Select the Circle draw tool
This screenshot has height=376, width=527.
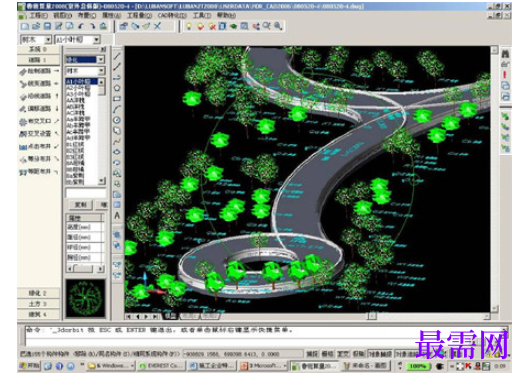pyautogui.click(x=117, y=120)
